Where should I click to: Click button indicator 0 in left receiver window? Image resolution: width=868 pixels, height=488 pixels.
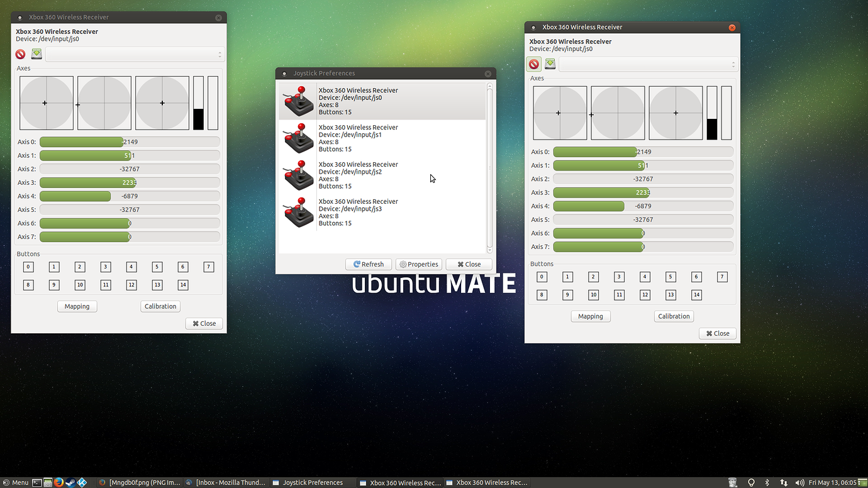pyautogui.click(x=28, y=267)
